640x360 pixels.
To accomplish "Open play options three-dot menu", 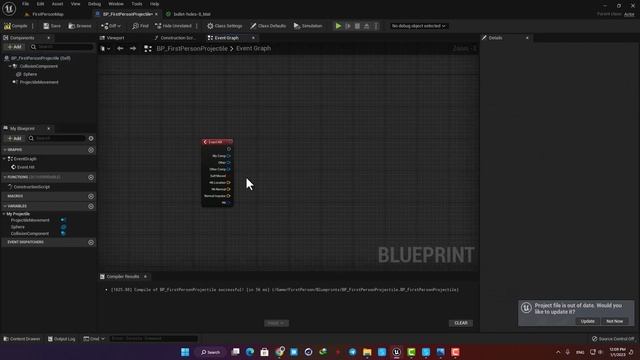I will pyautogui.click(x=376, y=26).
